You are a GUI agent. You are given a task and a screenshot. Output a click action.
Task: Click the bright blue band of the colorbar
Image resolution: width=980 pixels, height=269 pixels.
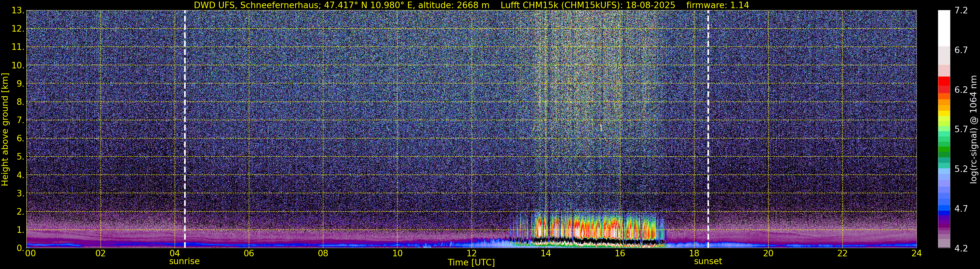(944, 208)
